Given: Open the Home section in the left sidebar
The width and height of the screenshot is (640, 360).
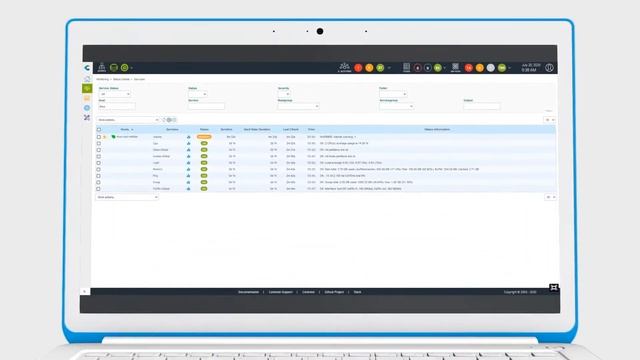Looking at the screenshot, I should 87,79.
